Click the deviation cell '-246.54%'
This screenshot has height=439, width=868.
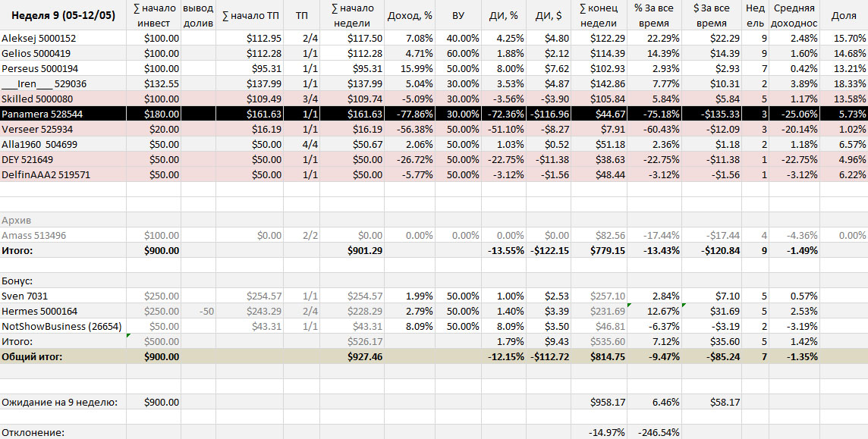click(654, 432)
